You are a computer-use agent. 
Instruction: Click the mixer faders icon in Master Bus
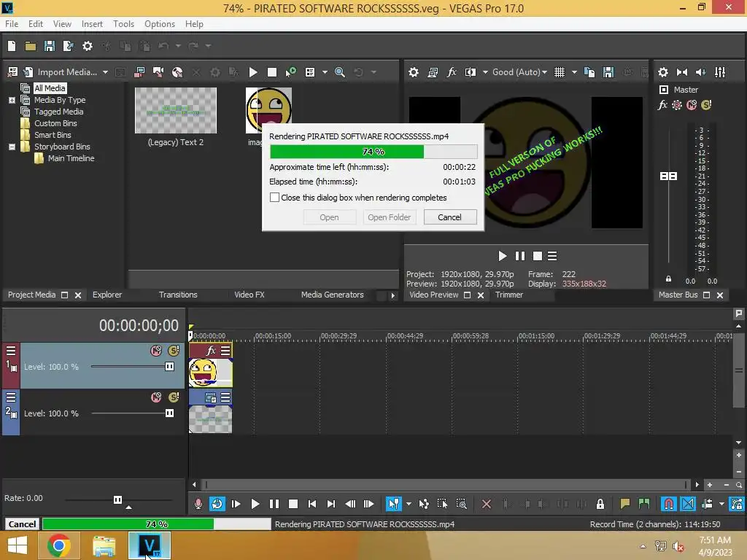click(720, 72)
